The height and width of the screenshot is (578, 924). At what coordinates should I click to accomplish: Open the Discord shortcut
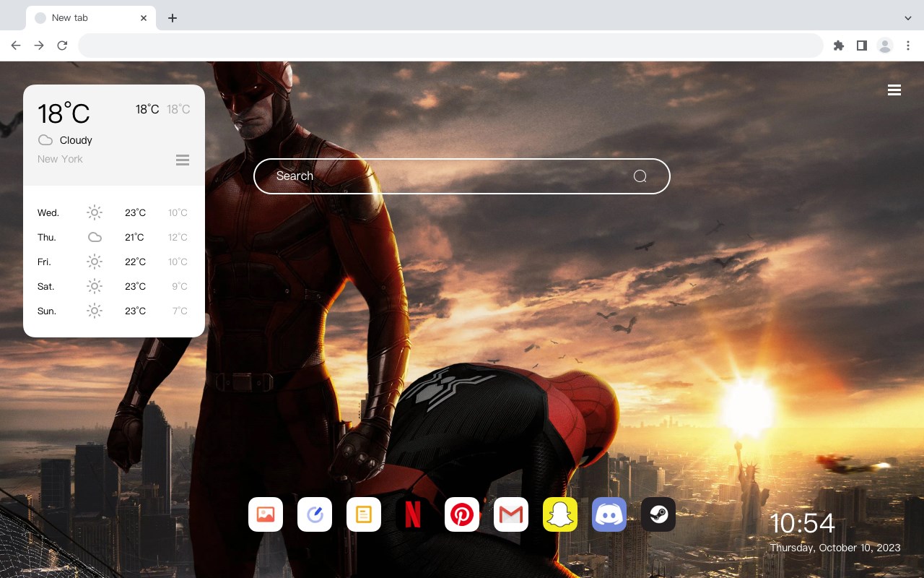(609, 514)
